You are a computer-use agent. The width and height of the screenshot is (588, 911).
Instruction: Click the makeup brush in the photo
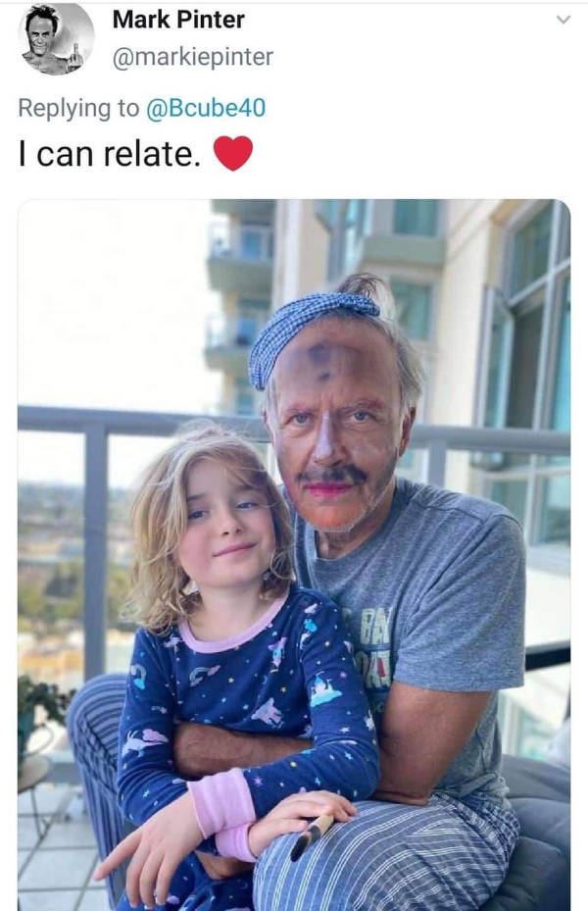click(x=312, y=836)
